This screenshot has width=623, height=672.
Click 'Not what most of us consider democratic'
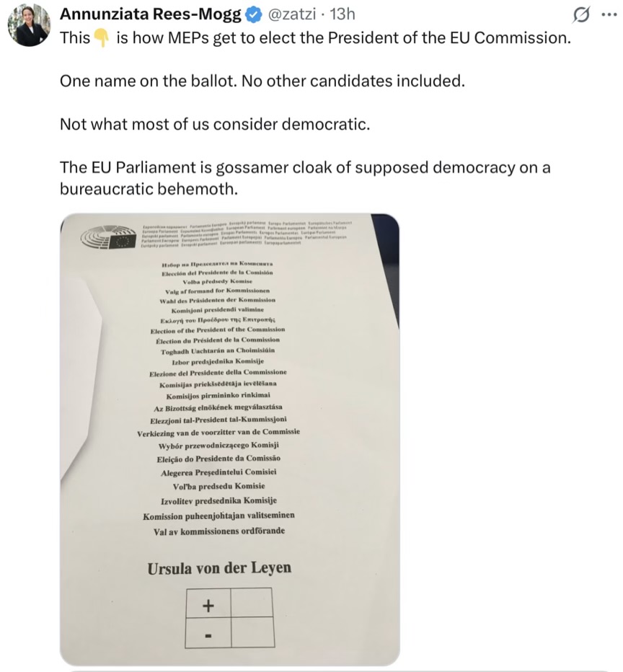(x=214, y=124)
